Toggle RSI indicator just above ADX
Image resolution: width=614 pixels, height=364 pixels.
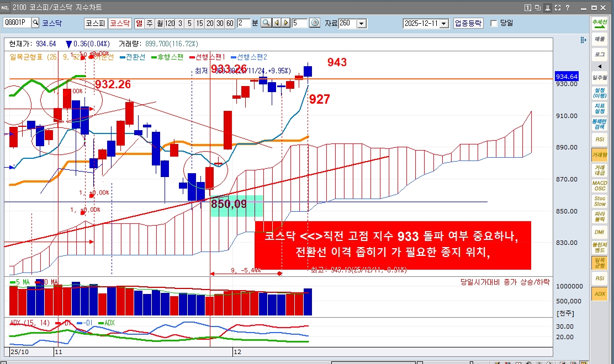[600, 279]
